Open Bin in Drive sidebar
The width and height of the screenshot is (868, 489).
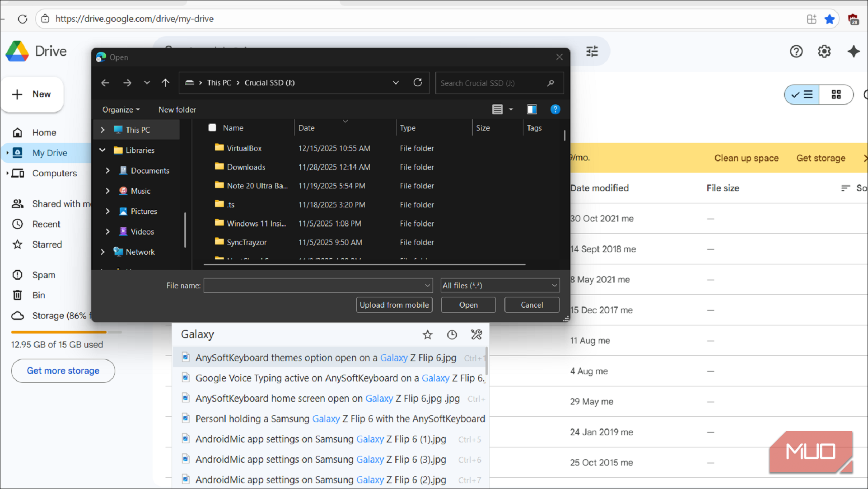click(x=38, y=295)
